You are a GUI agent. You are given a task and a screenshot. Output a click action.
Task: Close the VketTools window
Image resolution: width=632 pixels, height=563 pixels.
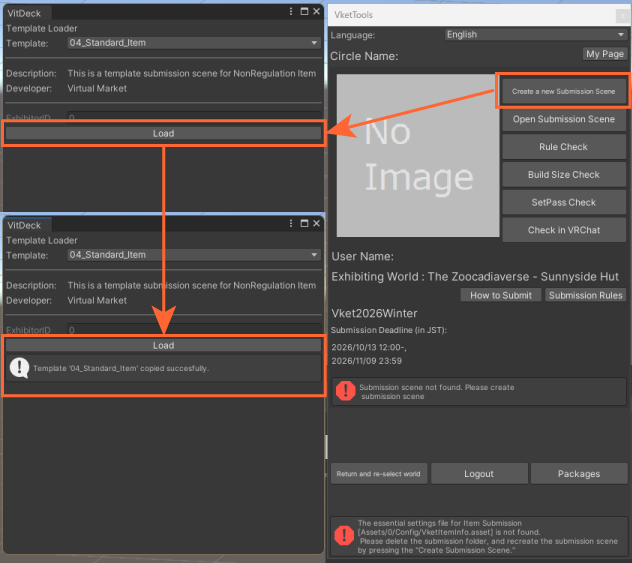pos(622,16)
